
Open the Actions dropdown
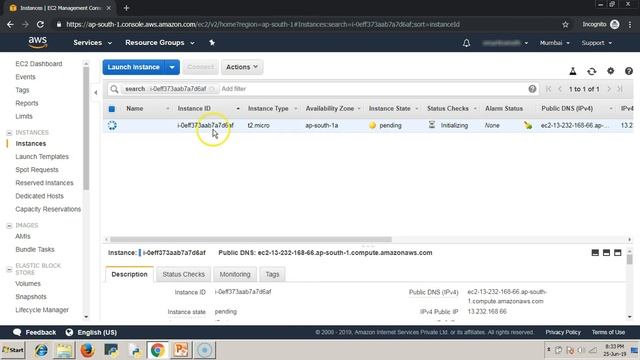point(242,67)
